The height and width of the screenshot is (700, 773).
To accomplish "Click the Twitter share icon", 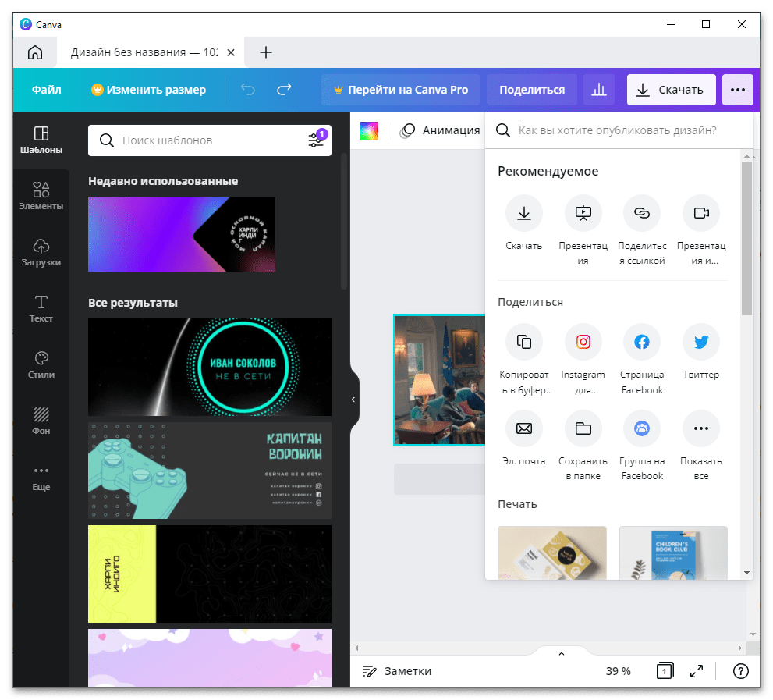I will click(x=701, y=342).
